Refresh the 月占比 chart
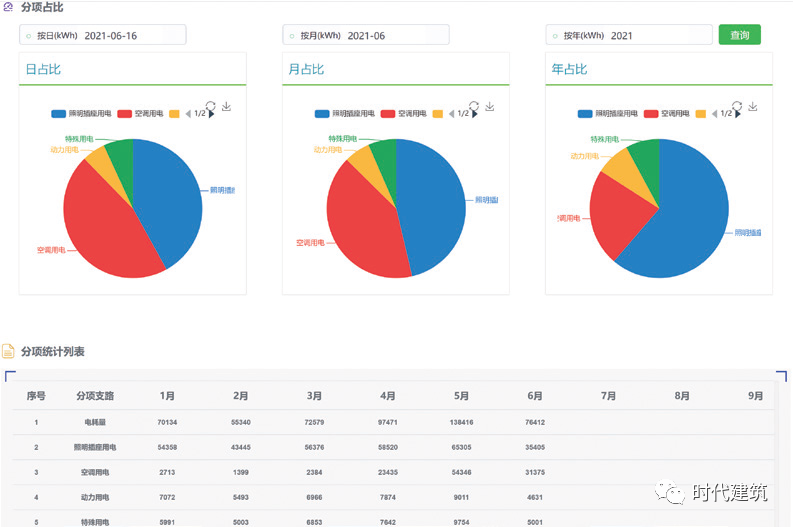Viewport: 793px width, 527px height. tap(474, 105)
